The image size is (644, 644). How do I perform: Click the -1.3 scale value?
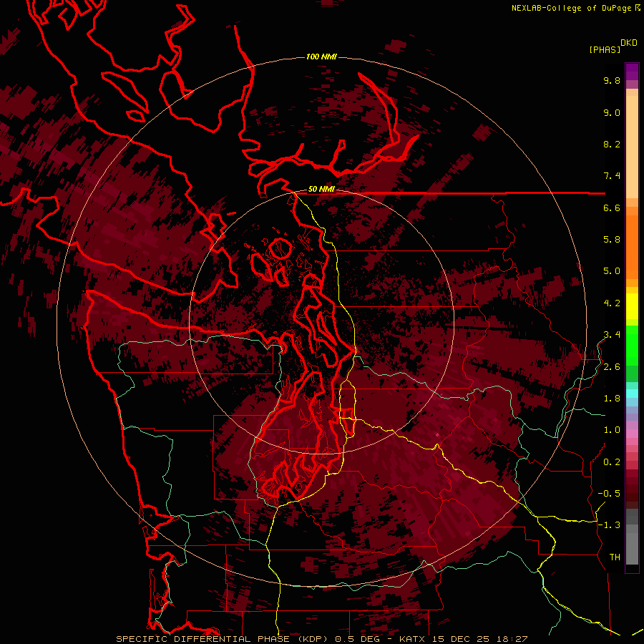tap(609, 525)
